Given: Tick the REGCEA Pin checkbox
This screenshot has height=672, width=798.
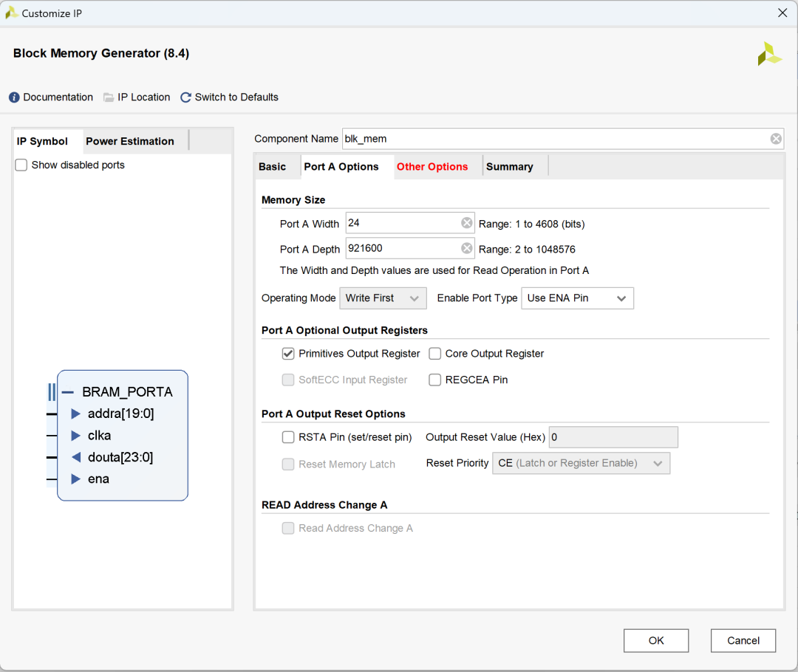Looking at the screenshot, I should [x=435, y=380].
